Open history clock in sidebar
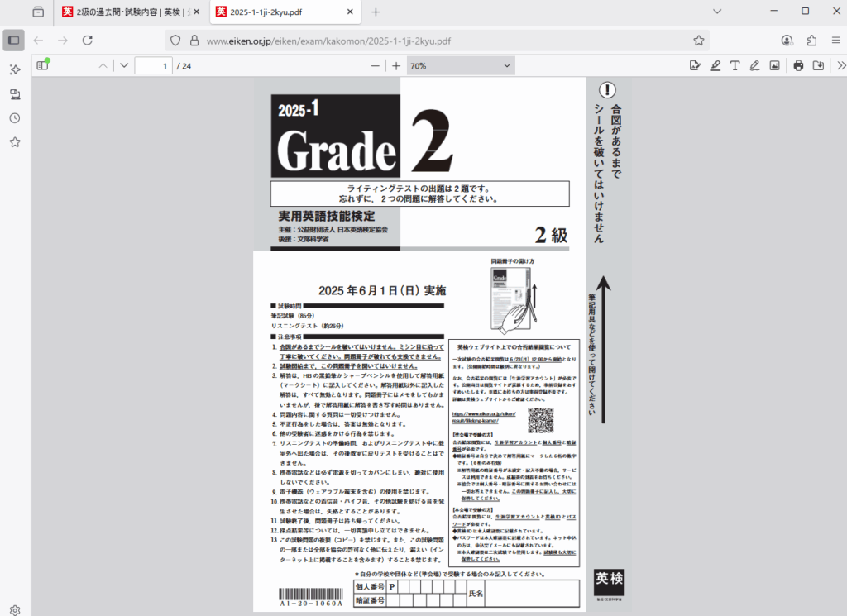 [15, 118]
